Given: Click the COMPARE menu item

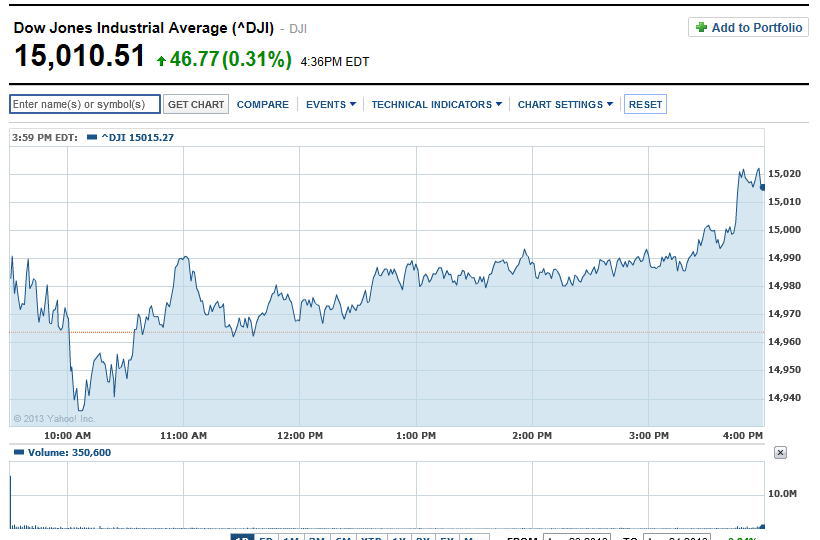Looking at the screenshot, I should (x=263, y=105).
